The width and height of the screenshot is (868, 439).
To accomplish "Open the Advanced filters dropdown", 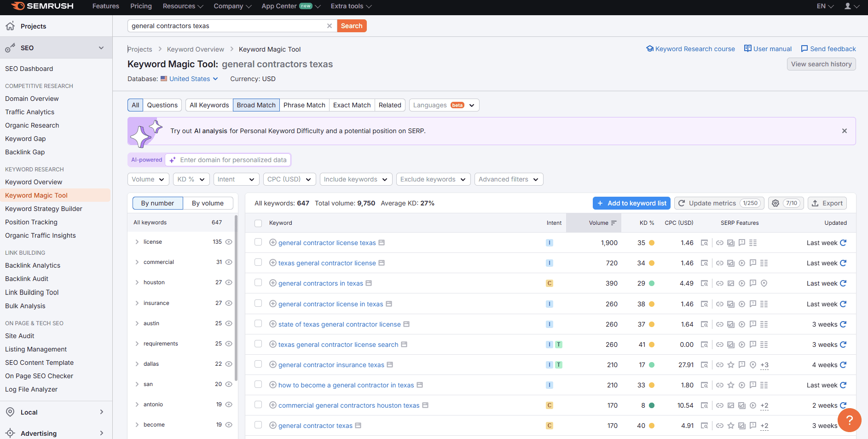I will tap(509, 179).
